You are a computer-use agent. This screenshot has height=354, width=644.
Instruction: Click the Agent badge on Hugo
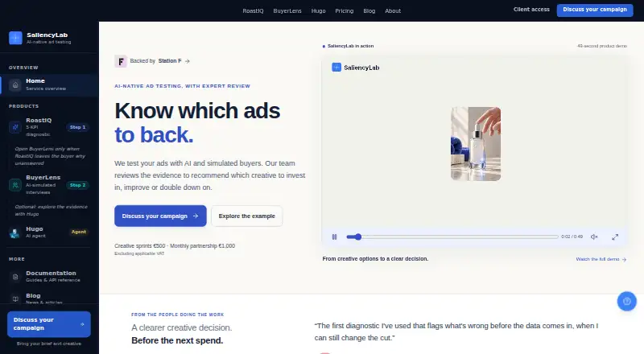[x=79, y=232]
